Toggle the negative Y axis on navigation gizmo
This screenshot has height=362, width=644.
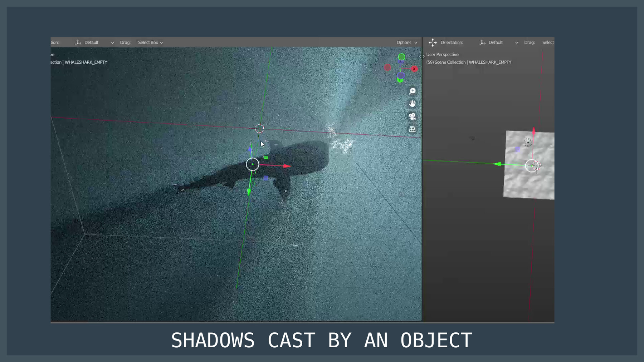click(x=400, y=80)
